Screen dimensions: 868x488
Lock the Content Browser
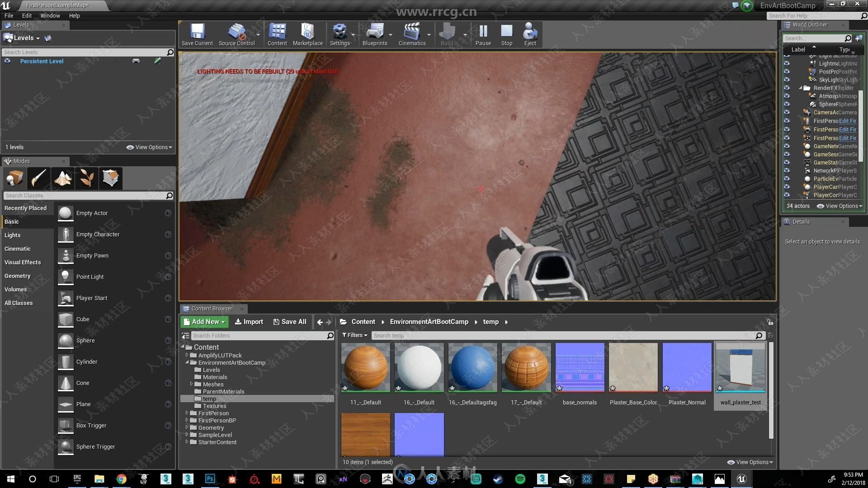(769, 322)
